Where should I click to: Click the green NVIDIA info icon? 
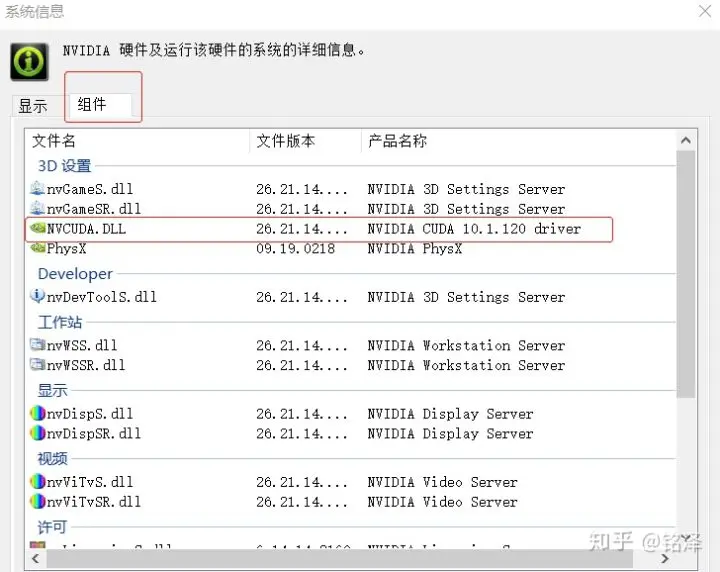[x=29, y=62]
